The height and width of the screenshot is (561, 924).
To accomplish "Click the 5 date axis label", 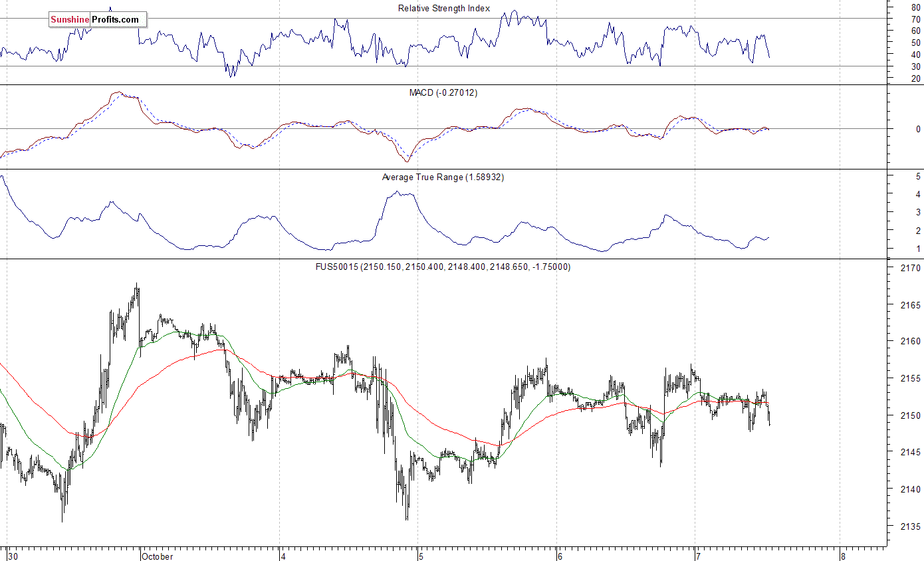I will (x=422, y=556).
